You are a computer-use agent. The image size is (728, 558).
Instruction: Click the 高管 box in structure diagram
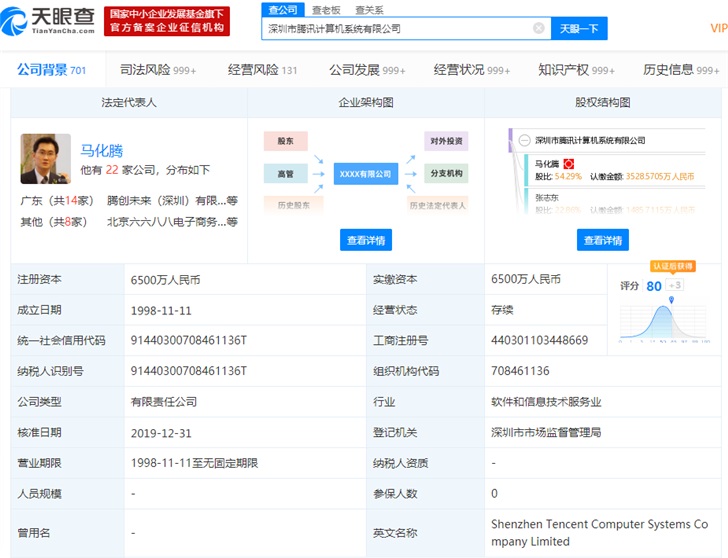click(x=286, y=174)
